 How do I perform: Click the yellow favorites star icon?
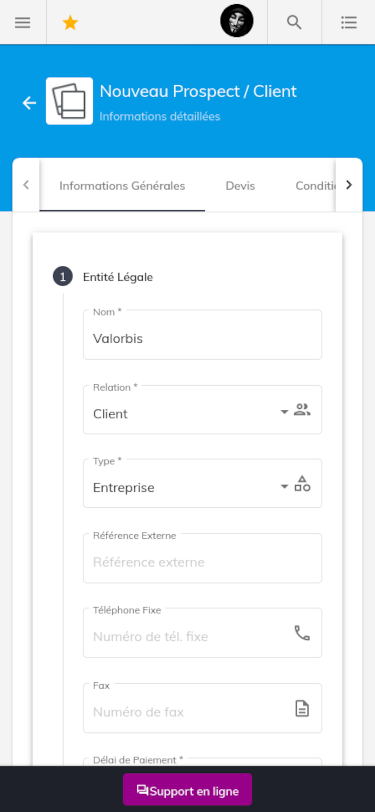[70, 22]
